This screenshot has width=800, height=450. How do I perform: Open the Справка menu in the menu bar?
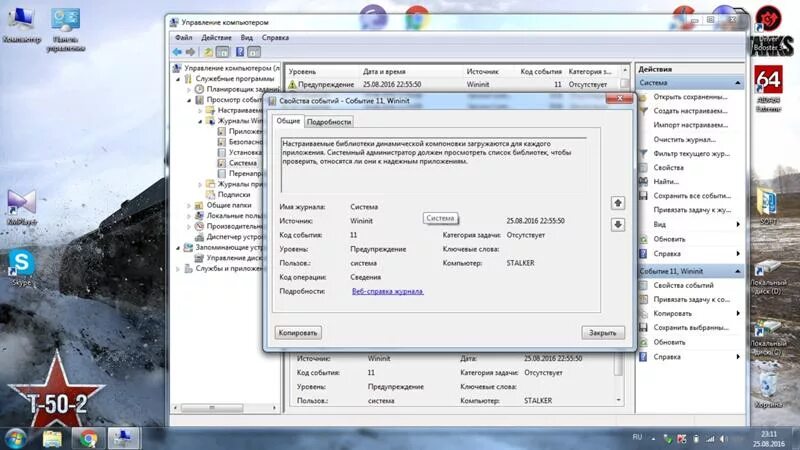click(275, 38)
